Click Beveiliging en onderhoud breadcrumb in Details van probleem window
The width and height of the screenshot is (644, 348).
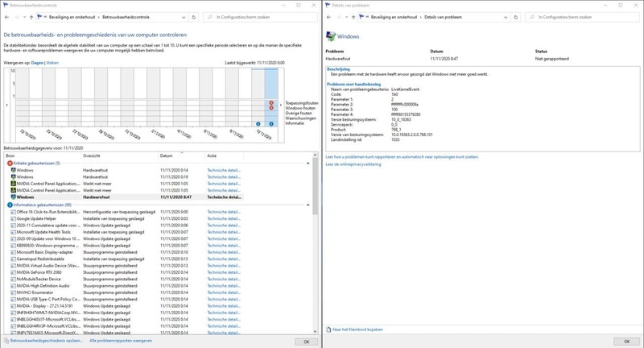pos(394,17)
